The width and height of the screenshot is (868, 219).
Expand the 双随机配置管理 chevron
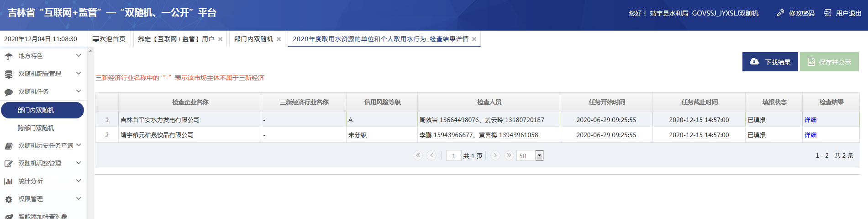click(x=79, y=74)
